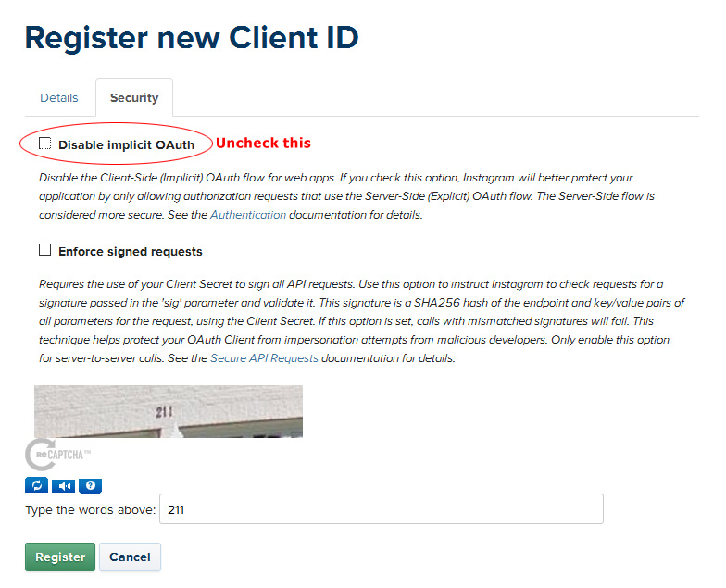Enable the Enforce signed requests checkbox

pyautogui.click(x=44, y=250)
